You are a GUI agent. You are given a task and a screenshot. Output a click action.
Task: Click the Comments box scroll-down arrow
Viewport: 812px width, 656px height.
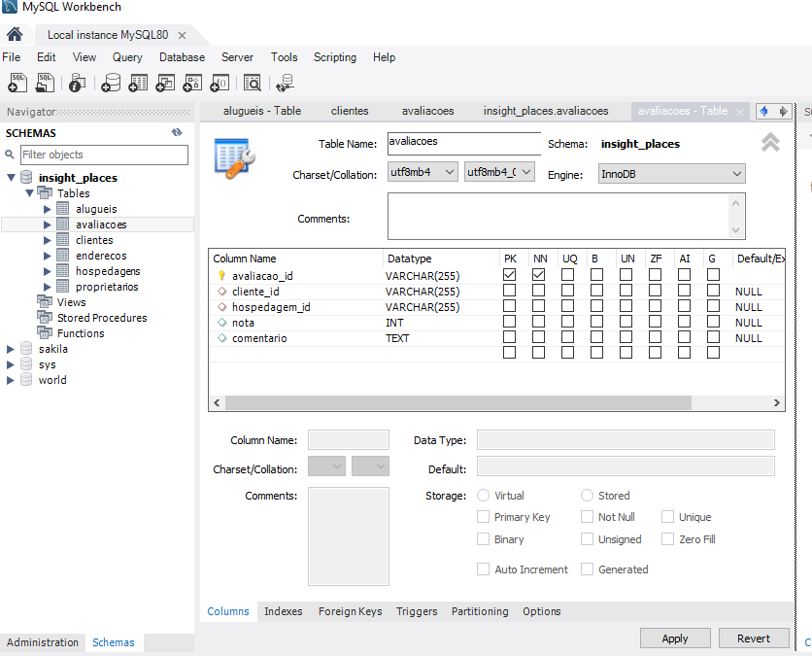click(736, 230)
